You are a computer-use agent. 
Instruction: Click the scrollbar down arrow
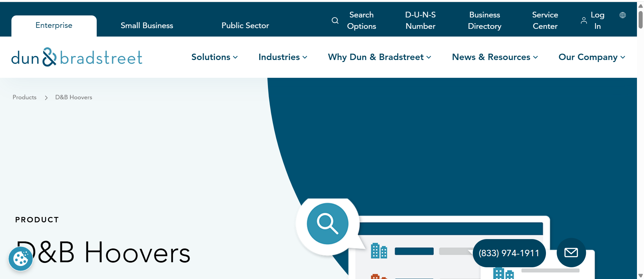click(x=641, y=276)
